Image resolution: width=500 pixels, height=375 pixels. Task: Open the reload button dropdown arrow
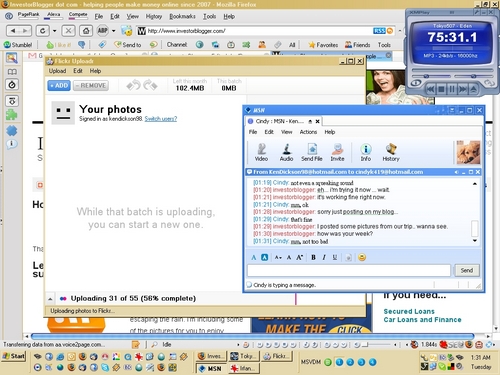pyautogui.click(x=54, y=31)
